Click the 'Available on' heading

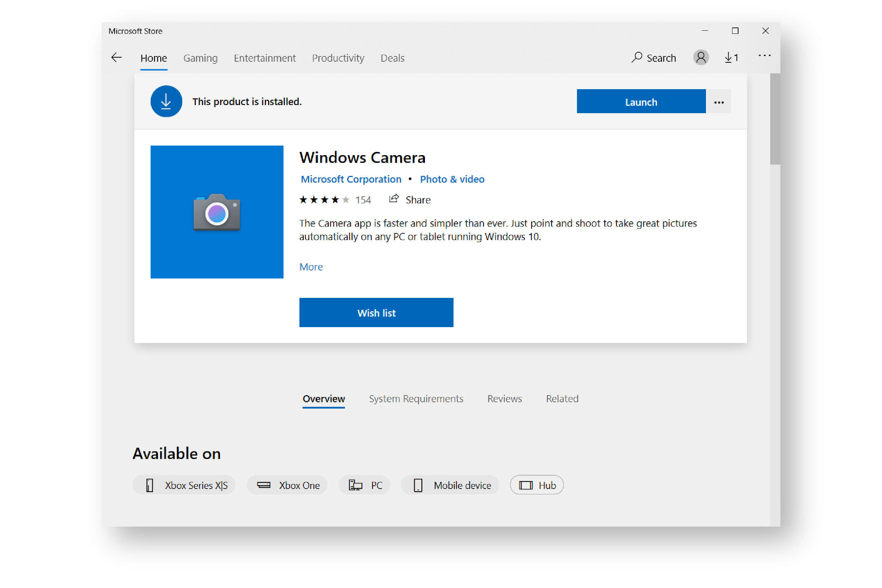176,454
